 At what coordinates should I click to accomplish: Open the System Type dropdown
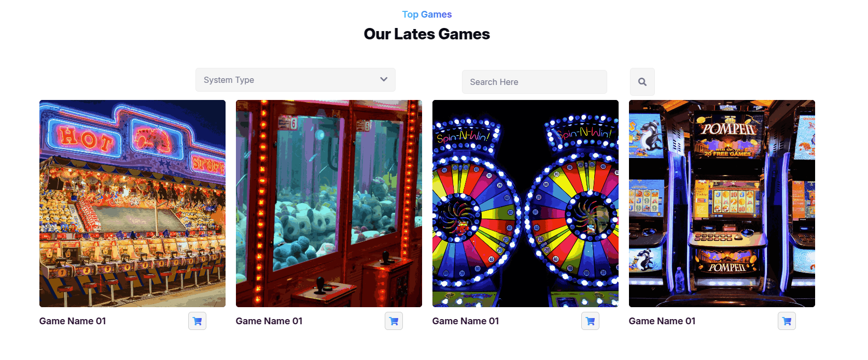(x=296, y=80)
